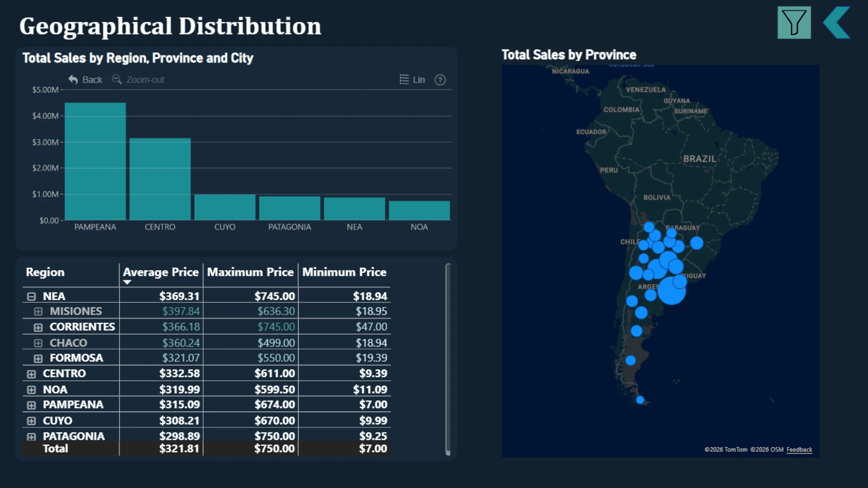Click the table's vertical scrollbar

448,359
